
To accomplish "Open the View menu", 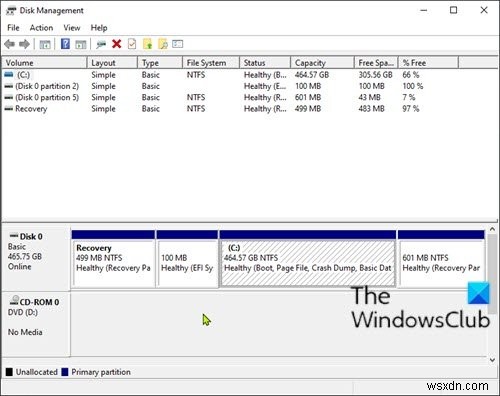I will [x=72, y=28].
